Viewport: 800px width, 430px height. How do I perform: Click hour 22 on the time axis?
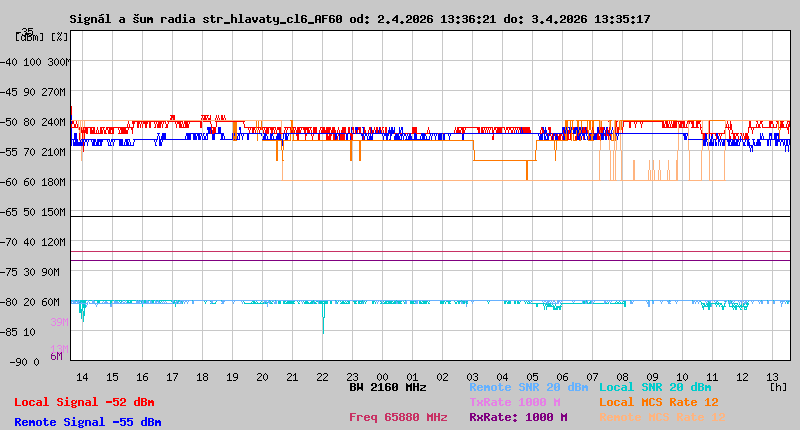pos(322,377)
